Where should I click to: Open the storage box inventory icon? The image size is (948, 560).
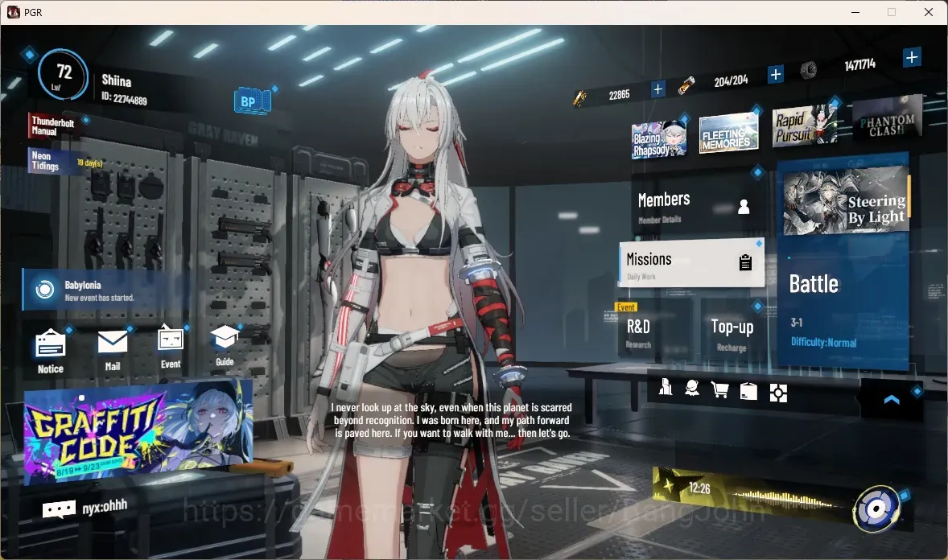pos(748,391)
